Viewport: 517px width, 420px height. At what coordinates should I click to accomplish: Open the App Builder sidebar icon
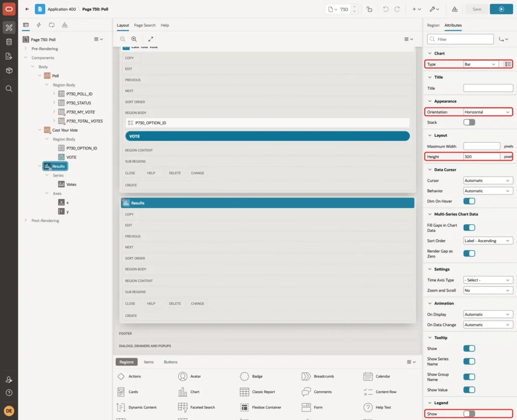9,28
